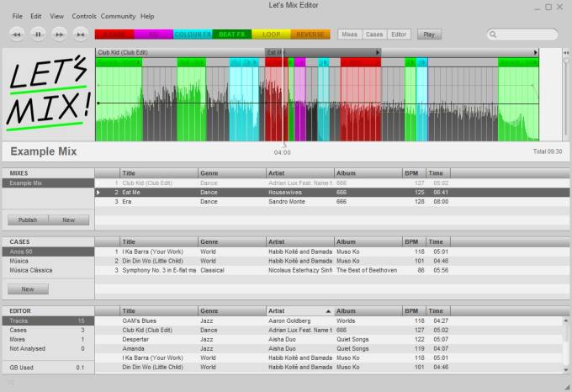Sort the mix tracks by BPM header
The image size is (572, 392).
413,172
